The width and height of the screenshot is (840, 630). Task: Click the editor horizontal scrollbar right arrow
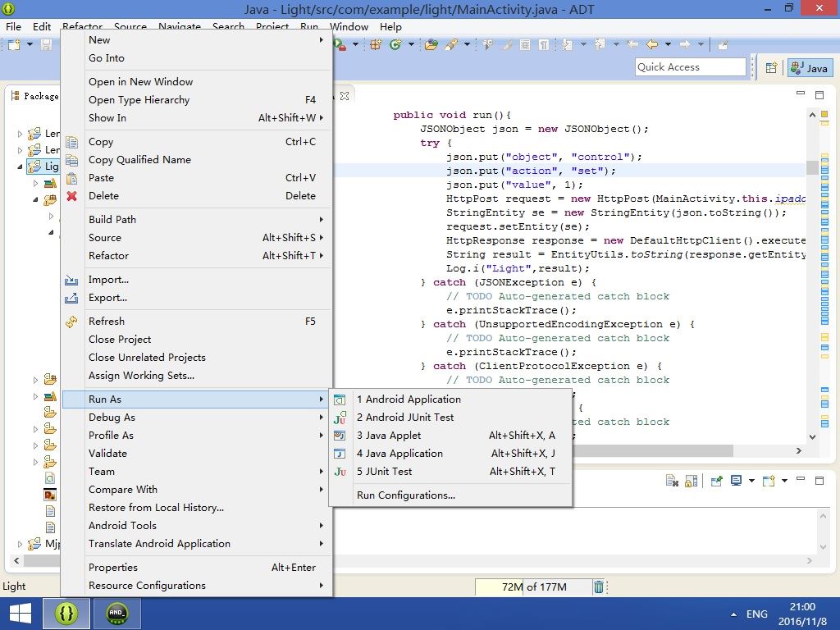point(800,450)
